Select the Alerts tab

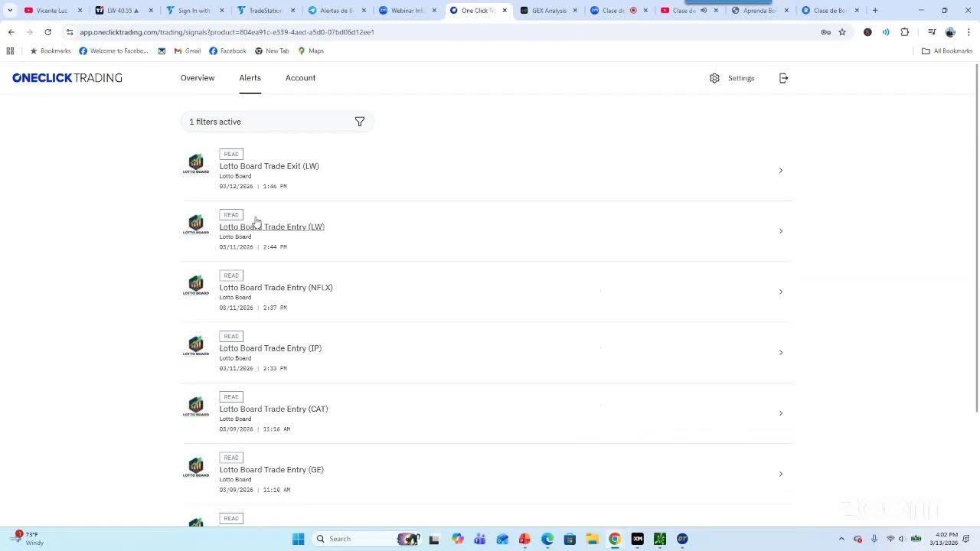coord(250,78)
